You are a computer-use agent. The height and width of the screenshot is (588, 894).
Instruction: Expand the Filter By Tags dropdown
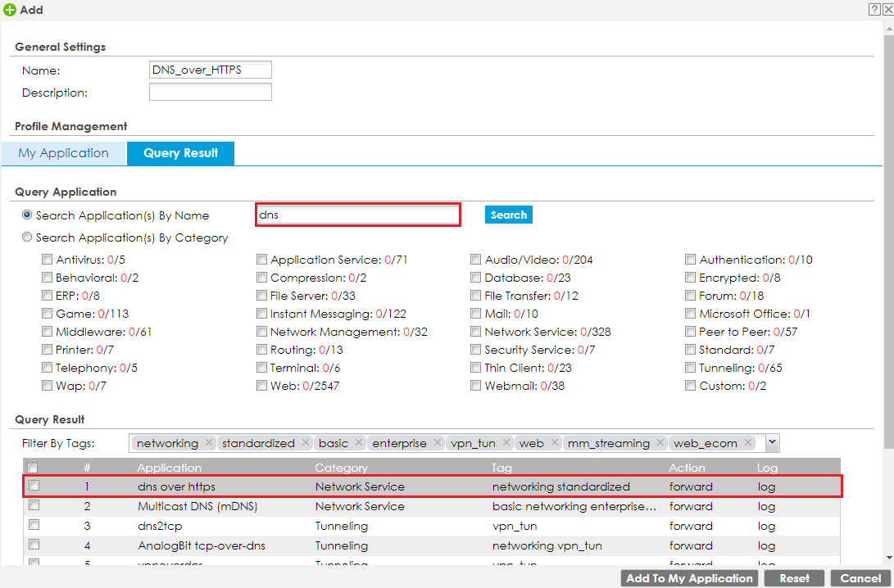[772, 442]
